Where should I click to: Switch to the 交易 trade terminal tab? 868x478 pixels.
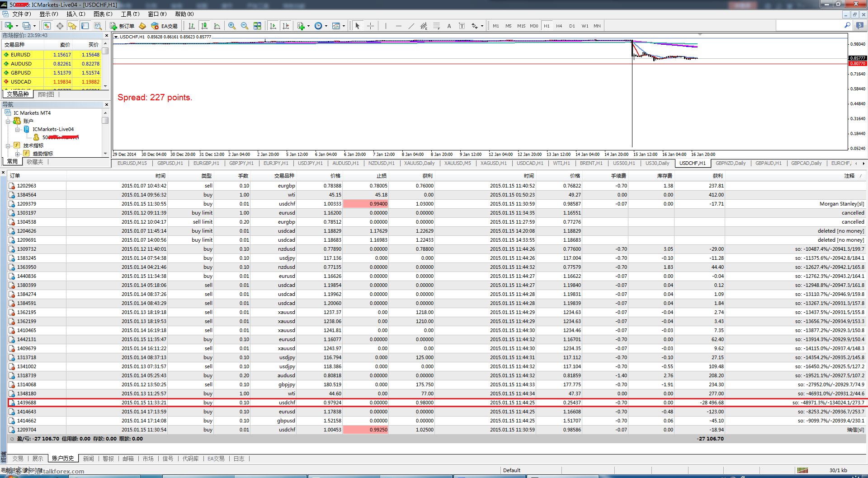coord(18,459)
